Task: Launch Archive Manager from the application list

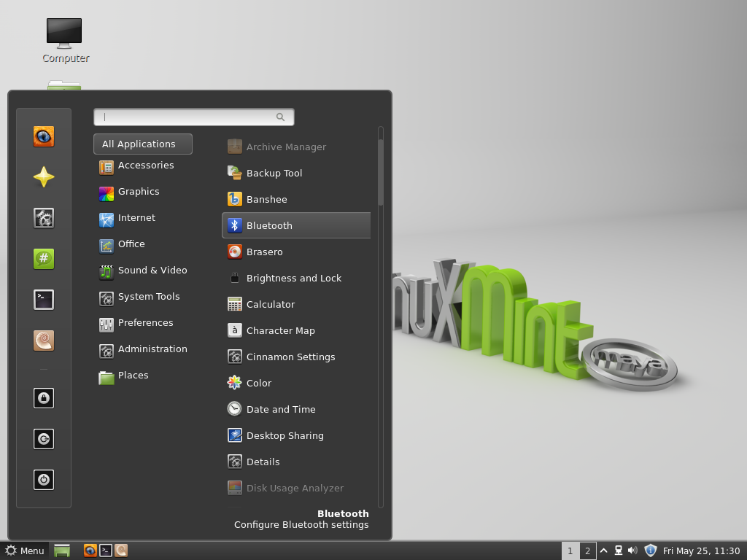Action: (296, 147)
